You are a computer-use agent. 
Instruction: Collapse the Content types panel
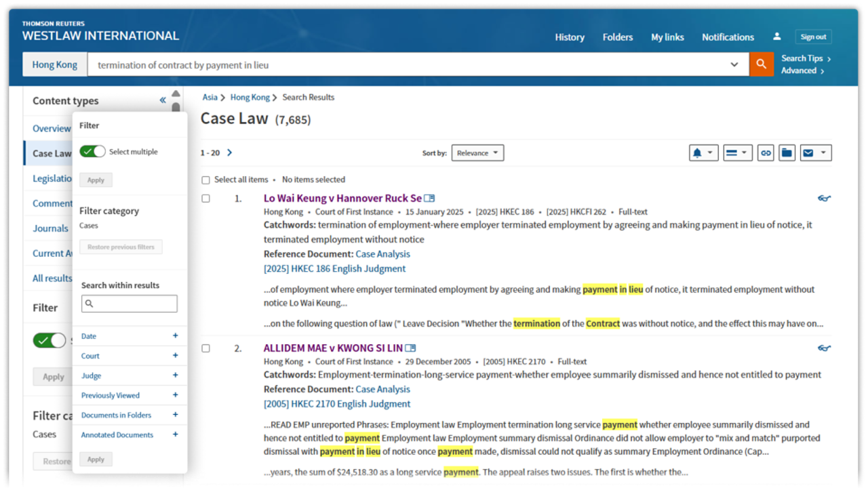tap(163, 100)
